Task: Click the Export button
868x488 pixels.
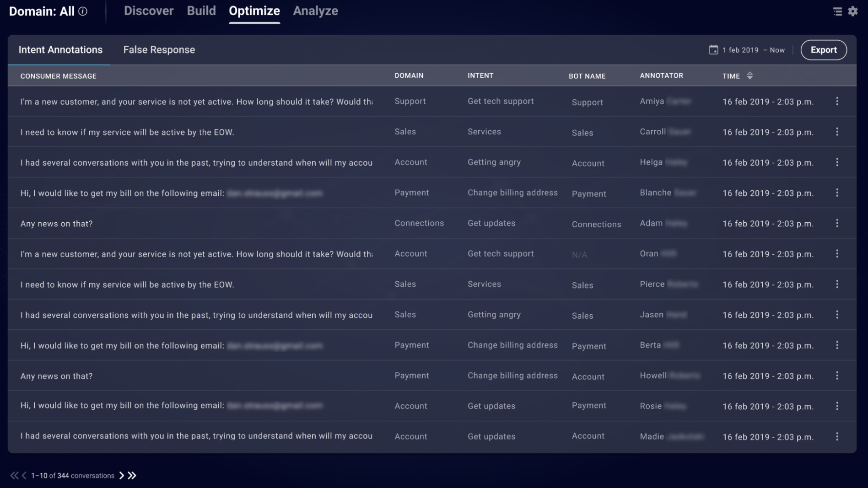Action: coord(824,50)
